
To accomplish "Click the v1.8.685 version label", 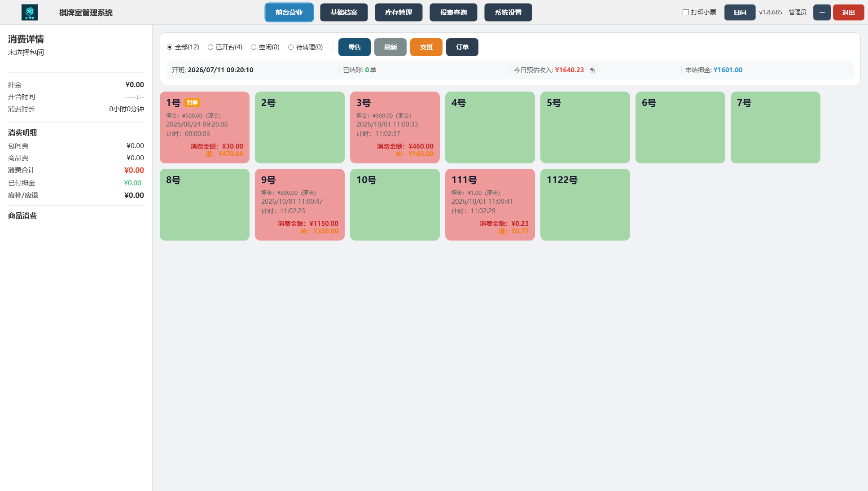I will coord(771,13).
